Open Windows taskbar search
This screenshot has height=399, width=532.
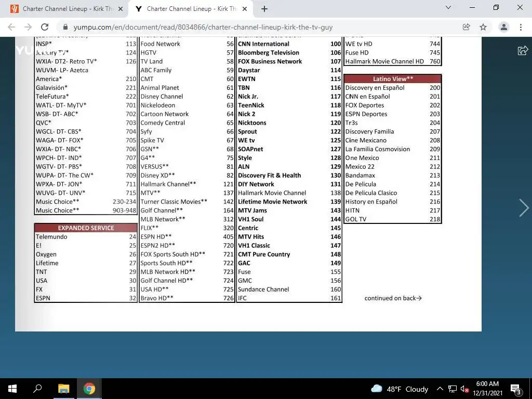37,389
